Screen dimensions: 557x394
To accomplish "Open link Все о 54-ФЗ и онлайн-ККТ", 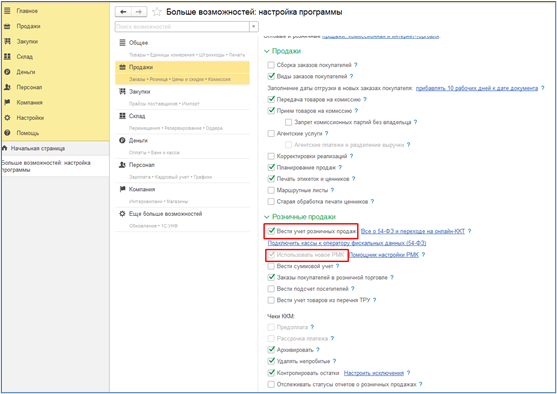I will (x=413, y=231).
